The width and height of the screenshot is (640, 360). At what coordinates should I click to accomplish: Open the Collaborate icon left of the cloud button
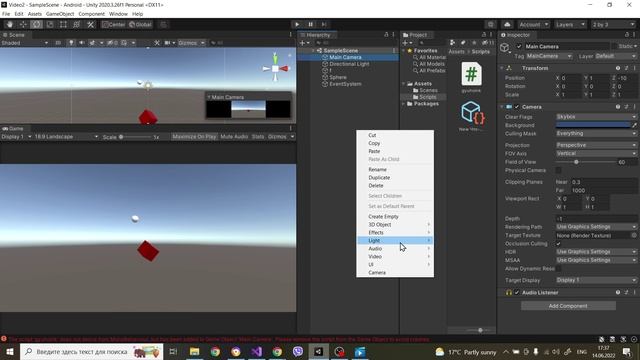[x=491, y=24]
